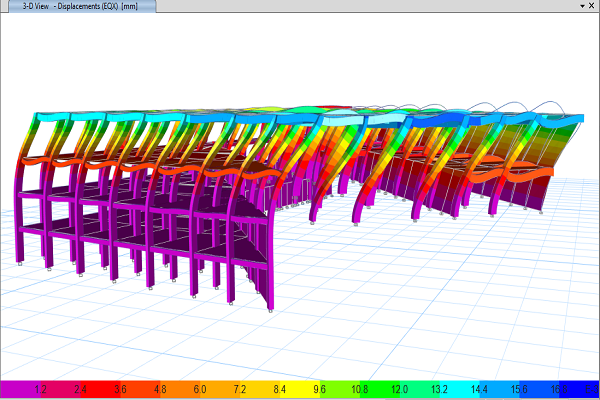Select the 6.0 value on the legend

tap(201, 388)
